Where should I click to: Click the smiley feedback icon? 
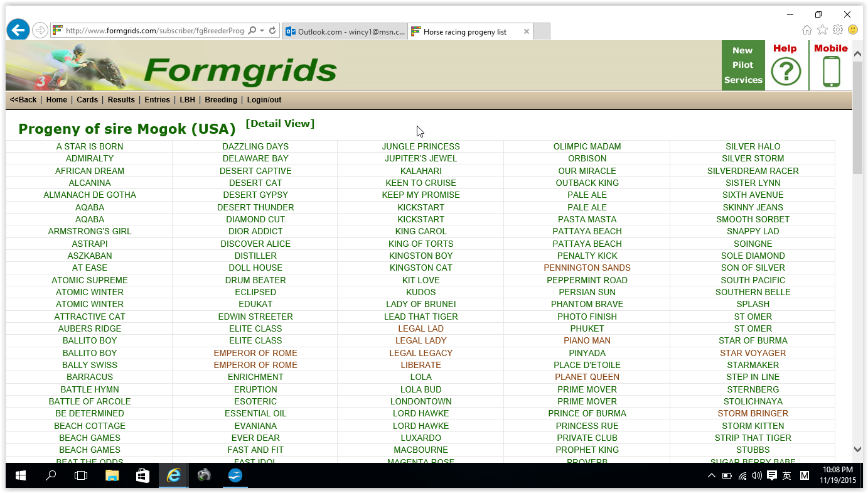853,30
